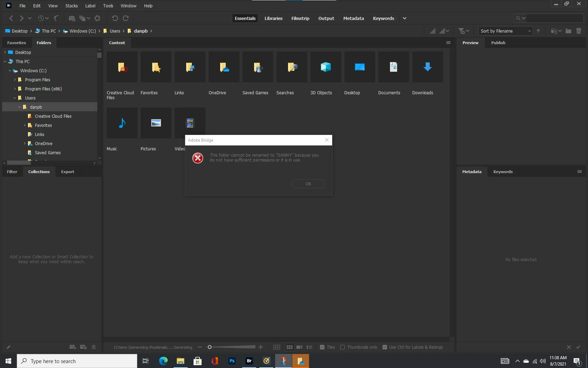Viewport: 588px width, 368px height.
Task: Click in the Bridge search field
Action: tap(554, 18)
